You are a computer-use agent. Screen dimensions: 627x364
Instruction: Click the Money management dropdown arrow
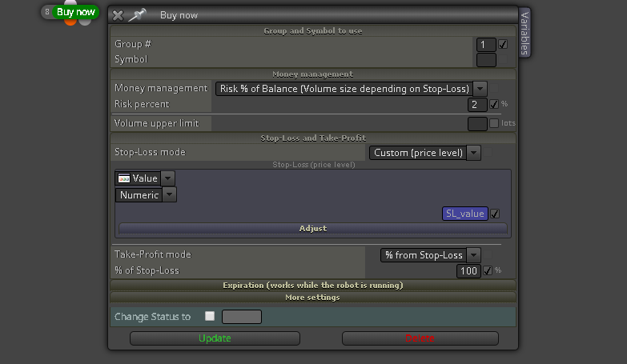click(x=480, y=89)
